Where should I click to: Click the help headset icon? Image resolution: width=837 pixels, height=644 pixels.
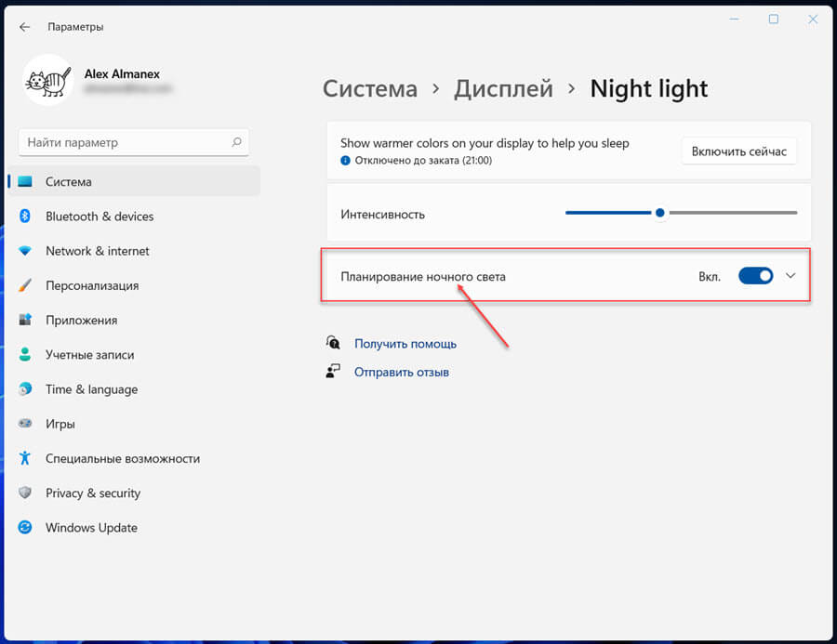[333, 342]
